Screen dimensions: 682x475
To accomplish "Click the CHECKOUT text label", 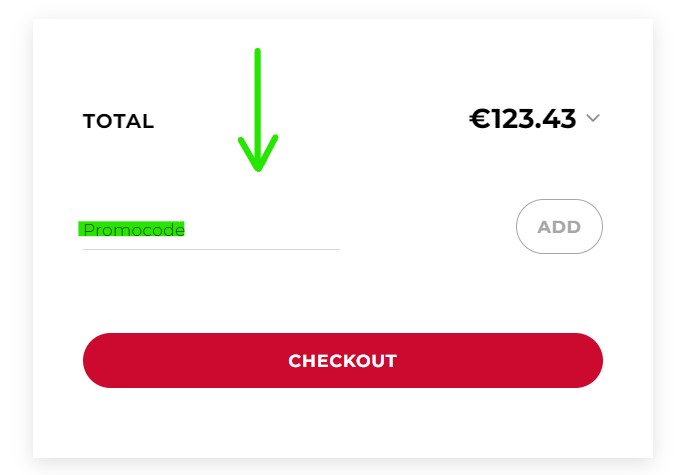I will 342,361.
